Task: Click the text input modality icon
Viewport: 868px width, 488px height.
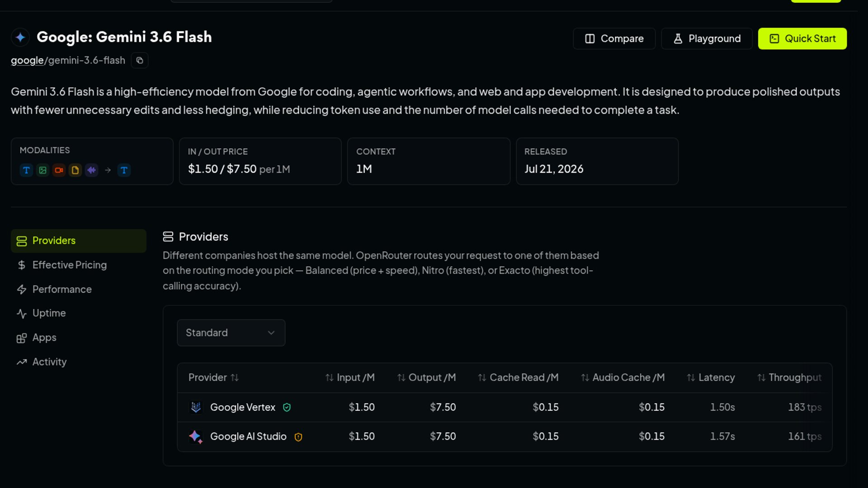Action: (26, 170)
